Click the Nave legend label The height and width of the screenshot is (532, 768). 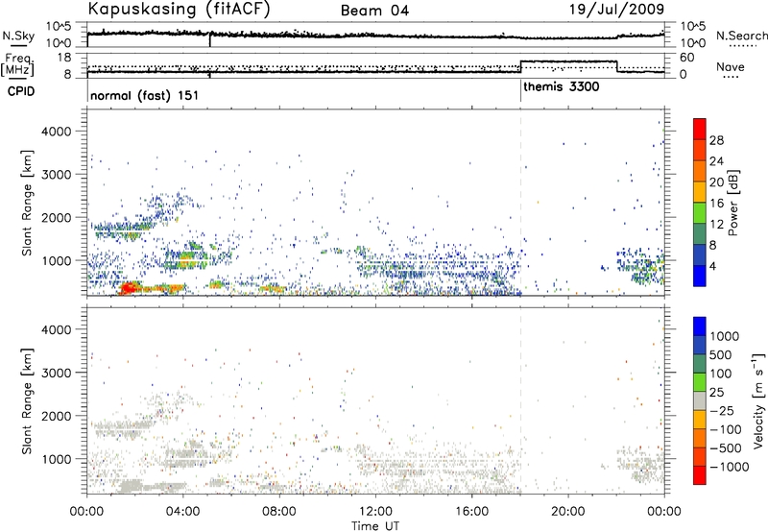point(731,67)
